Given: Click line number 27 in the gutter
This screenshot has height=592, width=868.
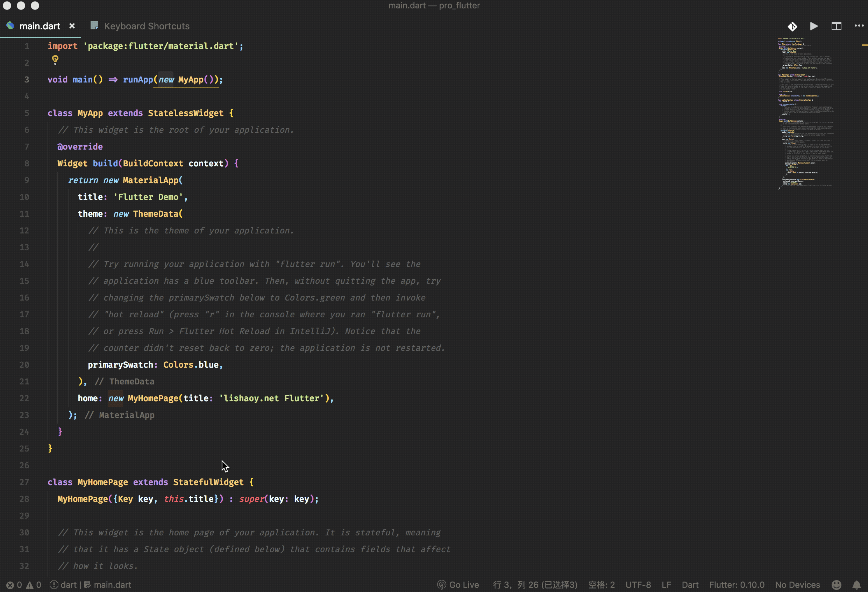Looking at the screenshot, I should pyautogui.click(x=24, y=482).
